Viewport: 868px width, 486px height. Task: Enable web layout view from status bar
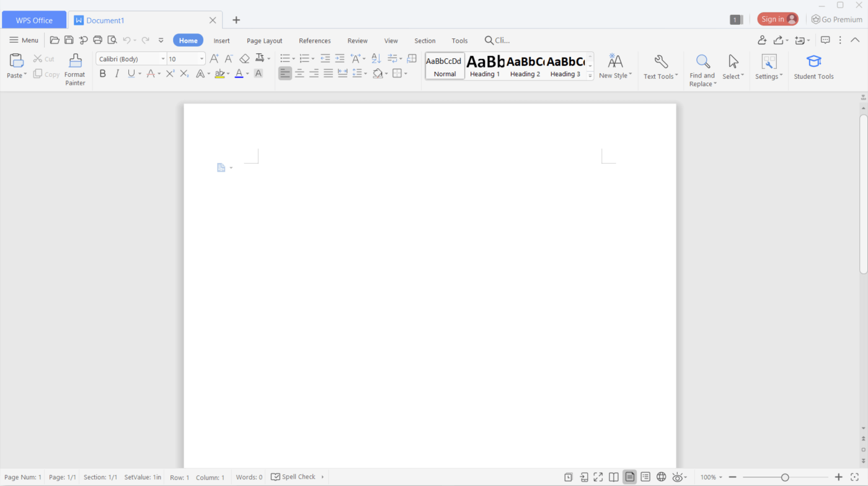pos(661,477)
